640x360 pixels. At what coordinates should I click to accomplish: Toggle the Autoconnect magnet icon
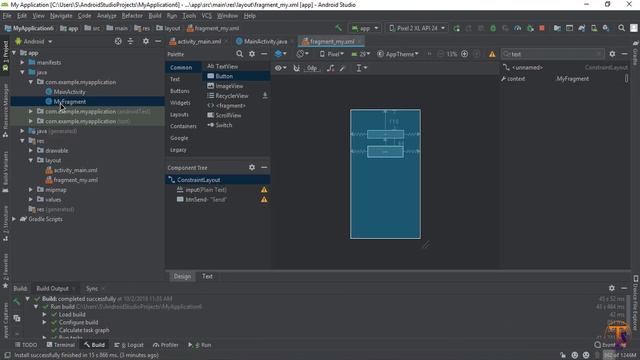click(297, 68)
